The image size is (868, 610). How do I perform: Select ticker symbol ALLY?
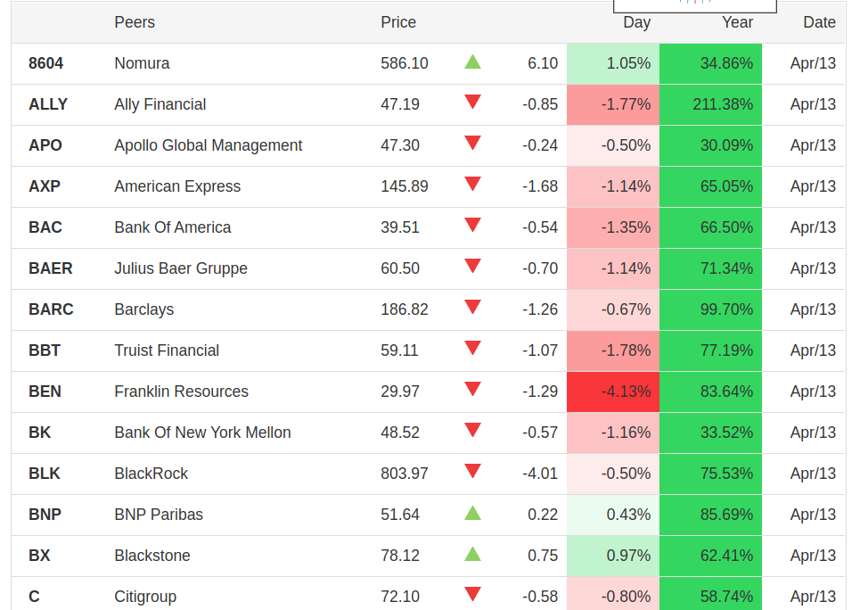pyautogui.click(x=48, y=104)
